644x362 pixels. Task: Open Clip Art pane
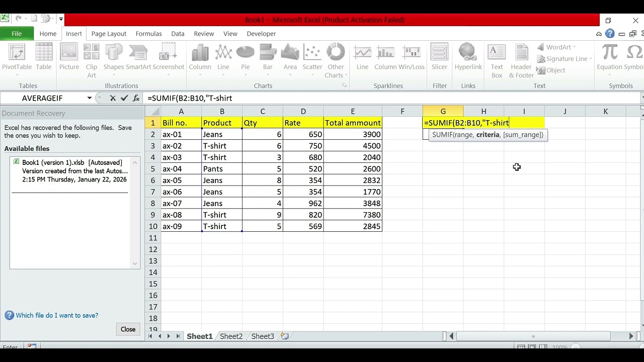(92, 60)
